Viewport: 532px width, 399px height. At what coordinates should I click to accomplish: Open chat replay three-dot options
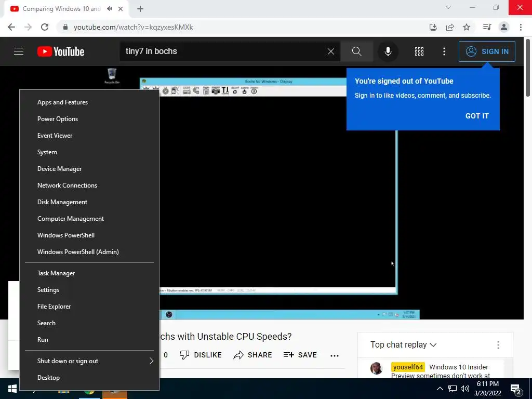pos(498,345)
